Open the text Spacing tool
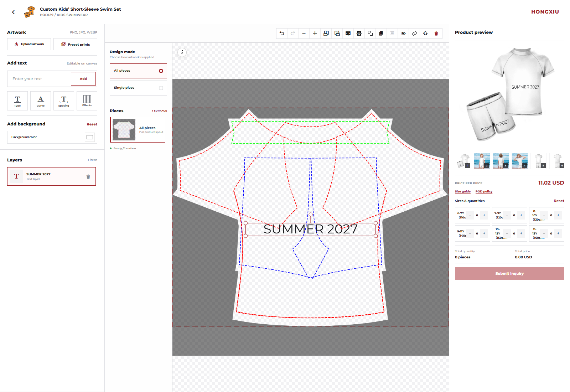 tap(64, 101)
